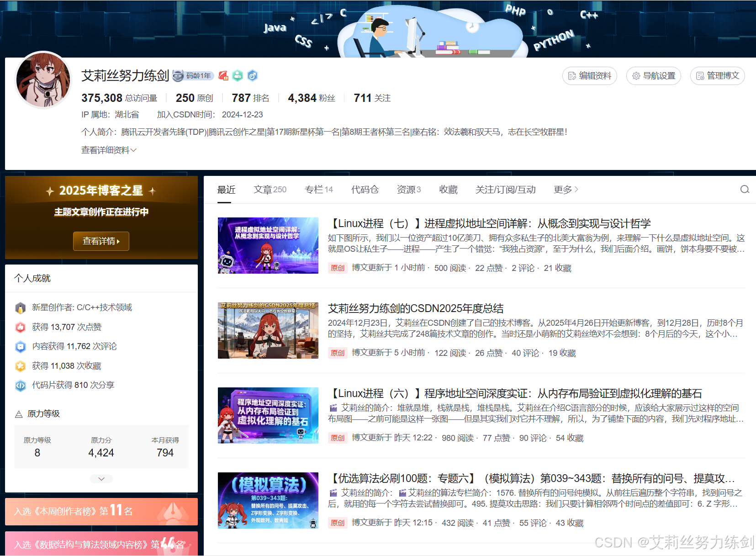Screen dimensions: 756x556
Task: Click the 原创 tag on Linux进程(七) article
Action: [x=338, y=268]
